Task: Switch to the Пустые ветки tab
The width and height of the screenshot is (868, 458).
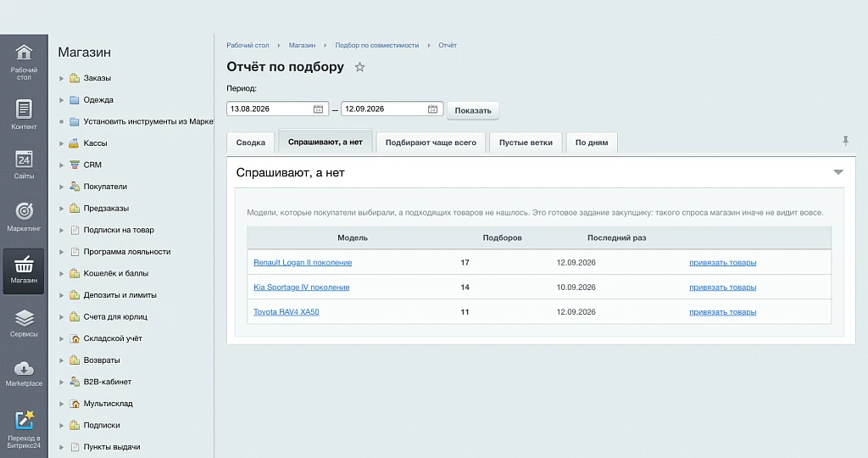Action: coord(526,142)
